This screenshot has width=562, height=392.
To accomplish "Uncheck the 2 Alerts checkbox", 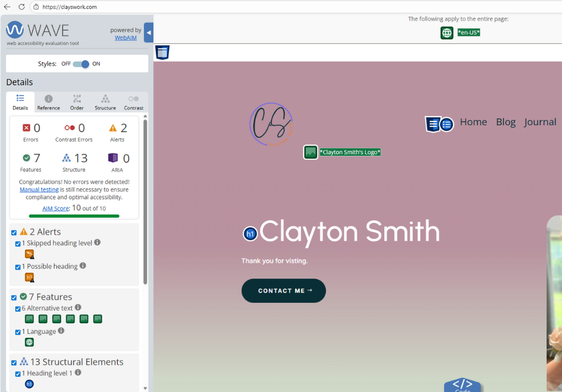I will [13, 232].
